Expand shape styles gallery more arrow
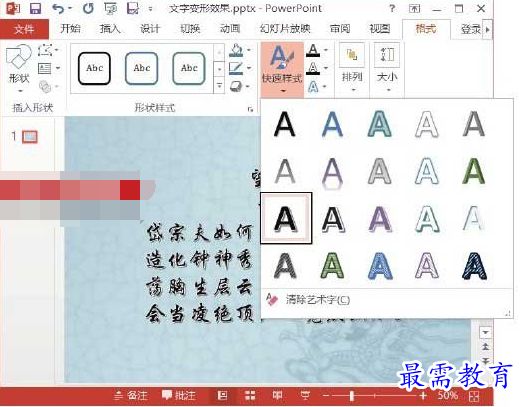This screenshot has height=407, width=521. [219, 86]
